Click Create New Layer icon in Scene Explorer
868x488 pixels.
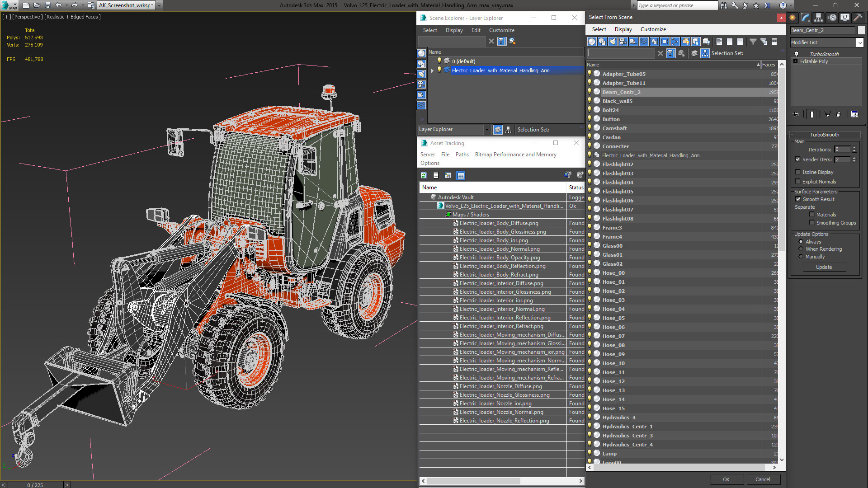click(x=512, y=41)
